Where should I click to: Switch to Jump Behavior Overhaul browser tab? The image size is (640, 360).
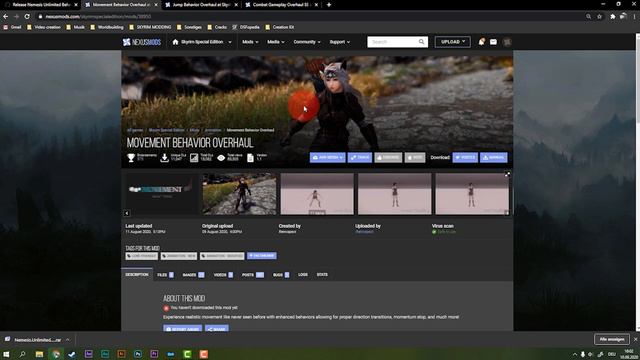coord(201,5)
